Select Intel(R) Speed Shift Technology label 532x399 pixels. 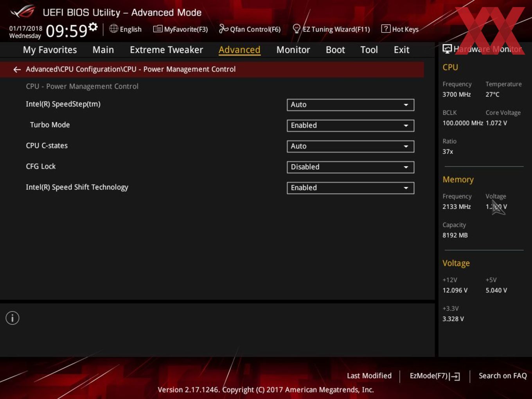(x=77, y=187)
